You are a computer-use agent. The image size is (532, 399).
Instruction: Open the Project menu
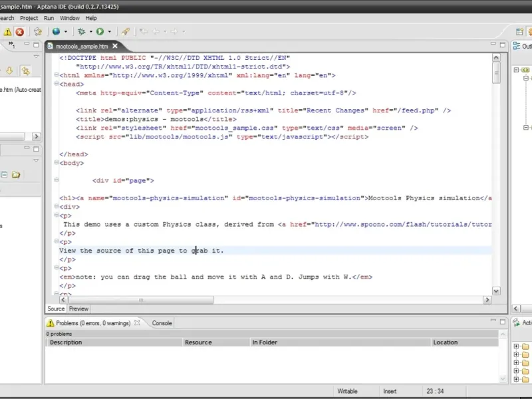coord(29,18)
